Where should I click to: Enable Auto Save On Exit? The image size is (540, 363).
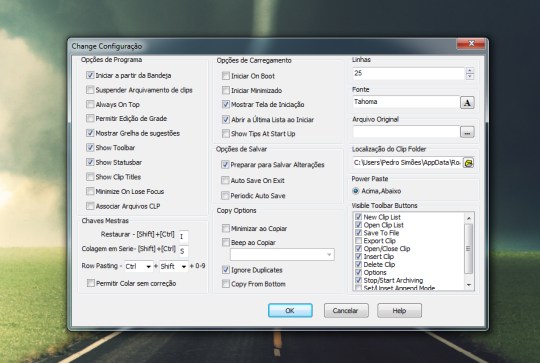coord(225,180)
